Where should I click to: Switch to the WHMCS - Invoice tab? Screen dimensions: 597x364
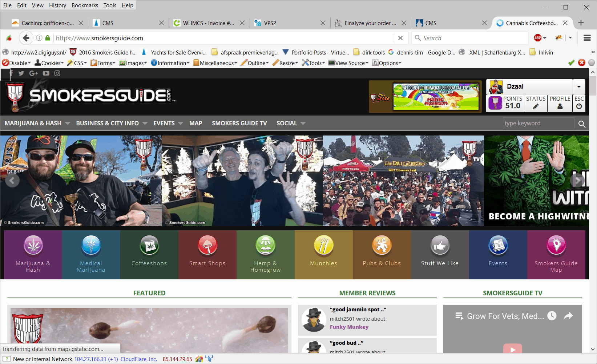208,23
